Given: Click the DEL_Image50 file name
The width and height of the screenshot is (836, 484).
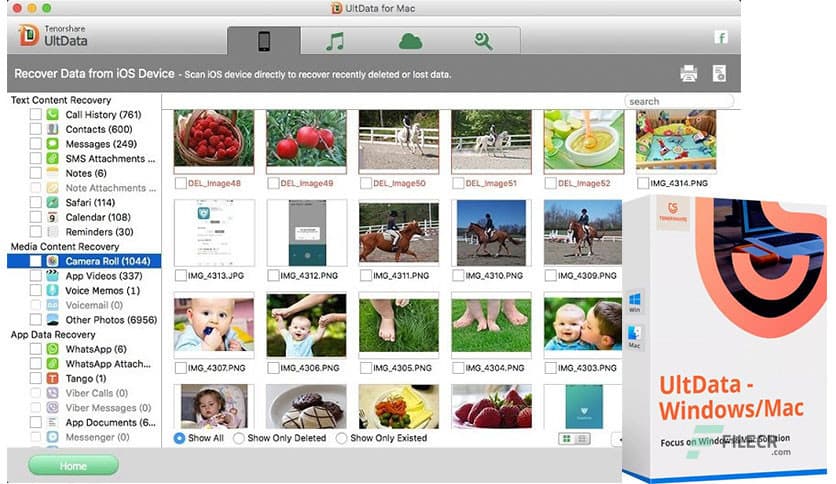Looking at the screenshot, I should tap(399, 183).
